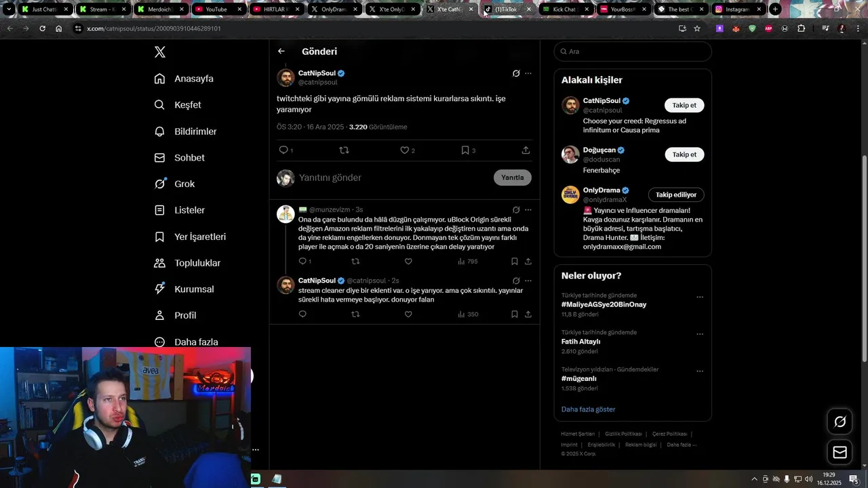
Task: Open browser extensions puzzle icon
Action: (x=802, y=28)
